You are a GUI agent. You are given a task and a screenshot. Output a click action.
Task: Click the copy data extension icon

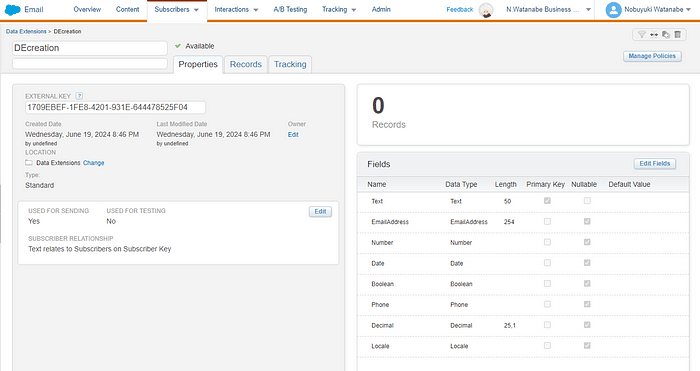point(666,34)
